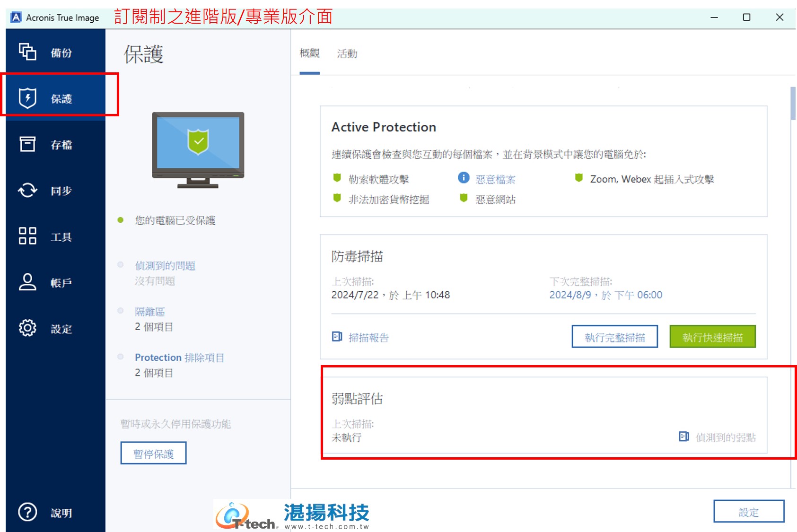
Task: Open the 工具 tools grid icon
Action: point(27,235)
